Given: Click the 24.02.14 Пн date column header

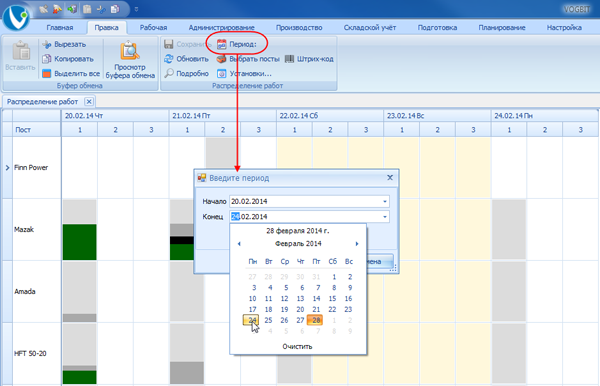Looking at the screenshot, I should 545,116.
